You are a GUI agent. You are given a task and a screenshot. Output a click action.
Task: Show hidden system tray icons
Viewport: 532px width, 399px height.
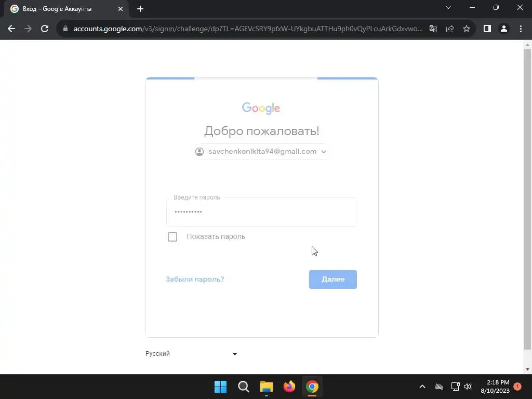422,387
